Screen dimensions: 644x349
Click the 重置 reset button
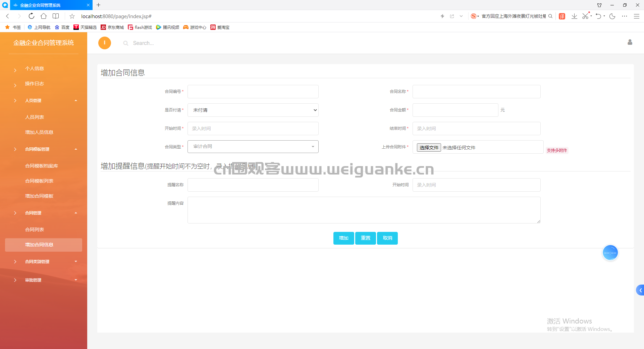pyautogui.click(x=365, y=238)
